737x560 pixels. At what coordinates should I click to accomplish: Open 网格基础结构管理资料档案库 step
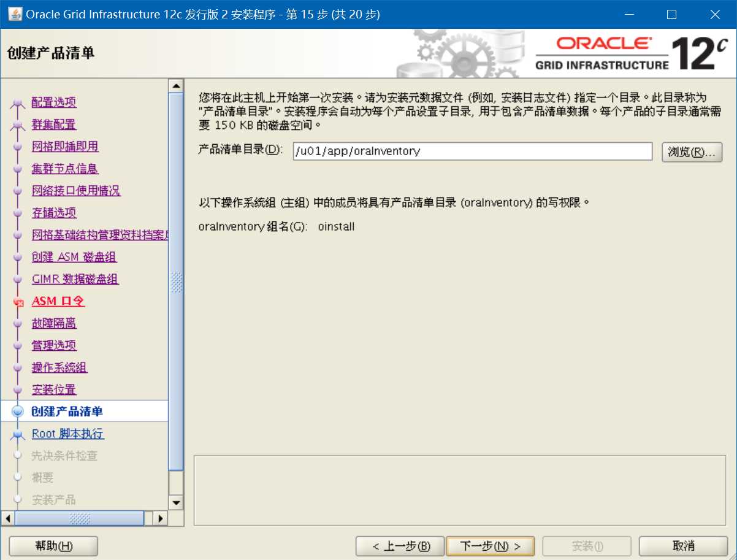(99, 235)
